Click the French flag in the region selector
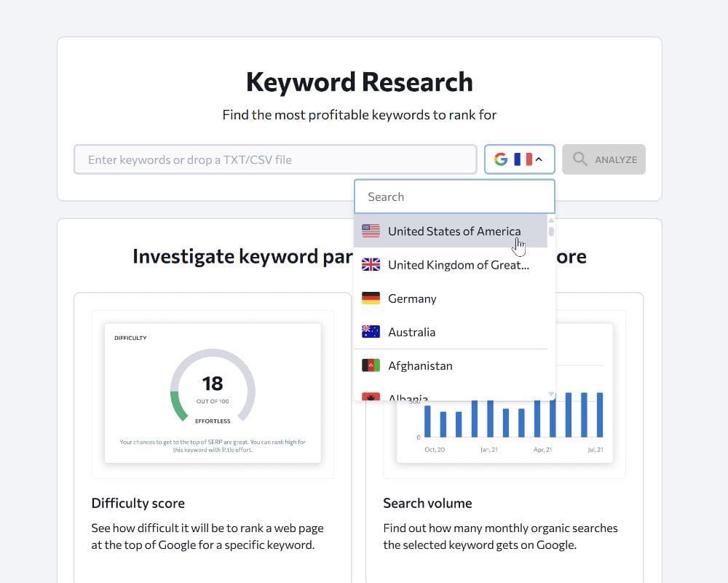Screen dimensions: 728x583 pyautogui.click(x=523, y=159)
